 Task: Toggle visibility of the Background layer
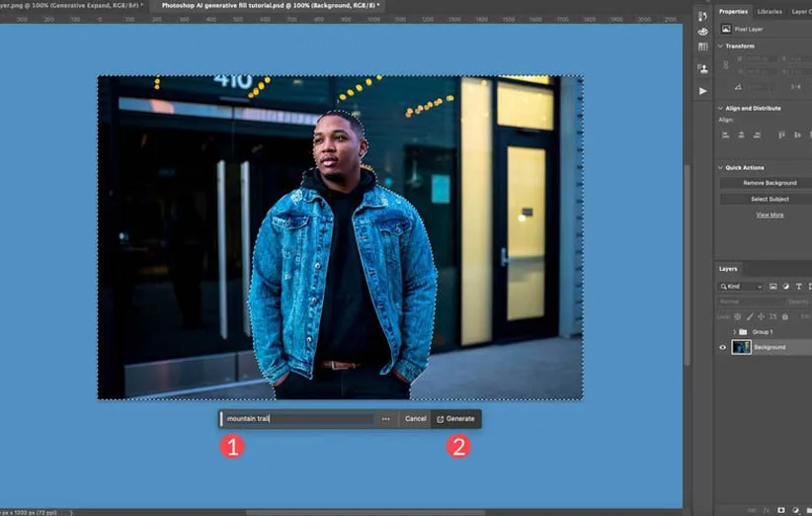pyautogui.click(x=722, y=347)
